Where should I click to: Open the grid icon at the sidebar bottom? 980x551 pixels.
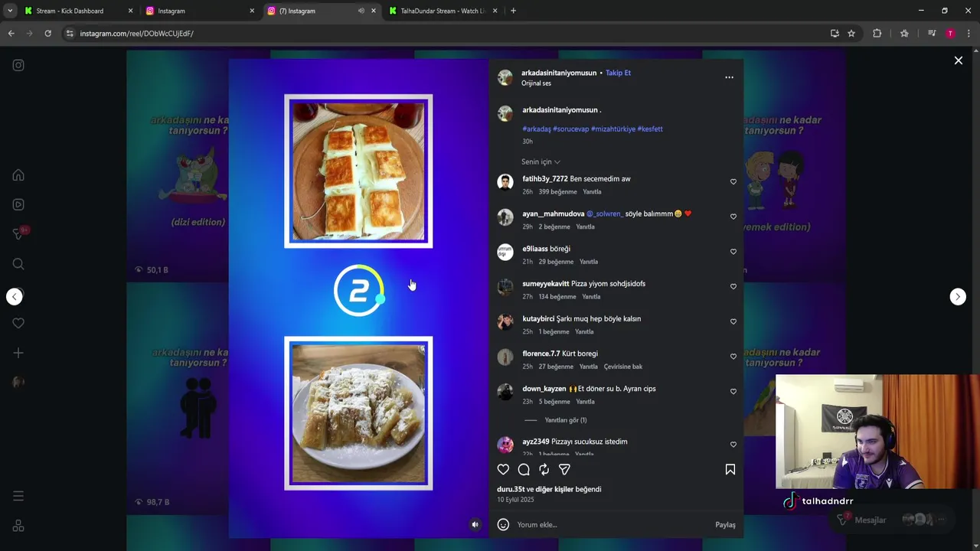(x=18, y=527)
